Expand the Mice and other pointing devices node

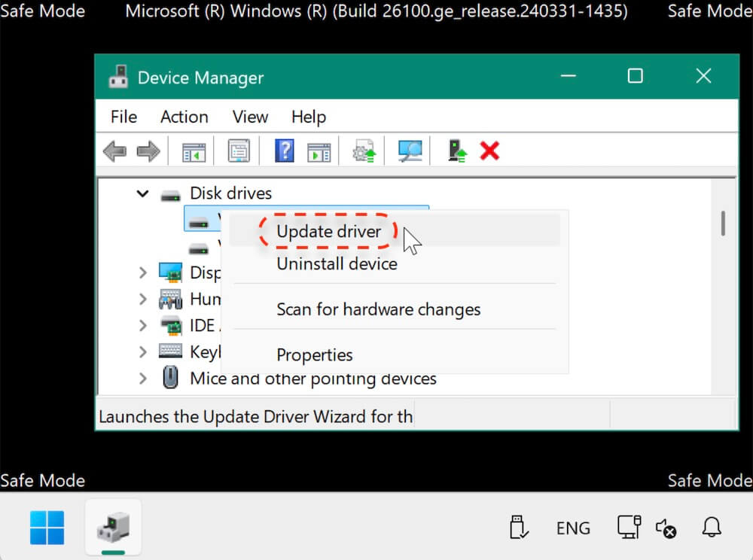[142, 378]
